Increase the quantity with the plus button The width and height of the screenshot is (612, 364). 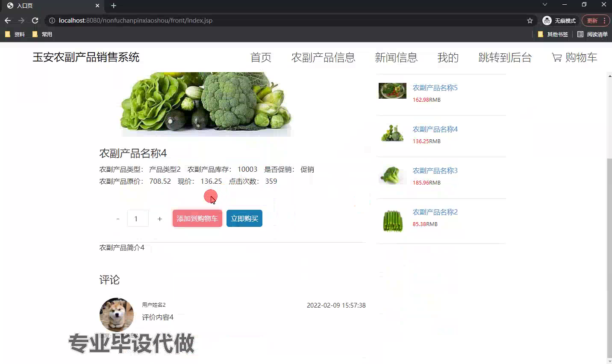[x=159, y=219]
